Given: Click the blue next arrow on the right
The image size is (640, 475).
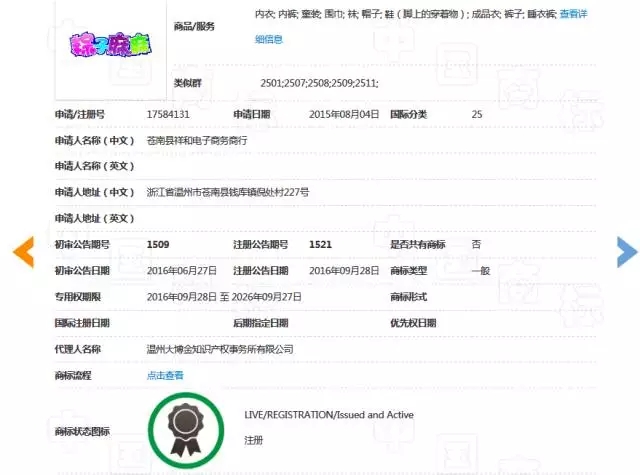Looking at the screenshot, I should point(626,252).
